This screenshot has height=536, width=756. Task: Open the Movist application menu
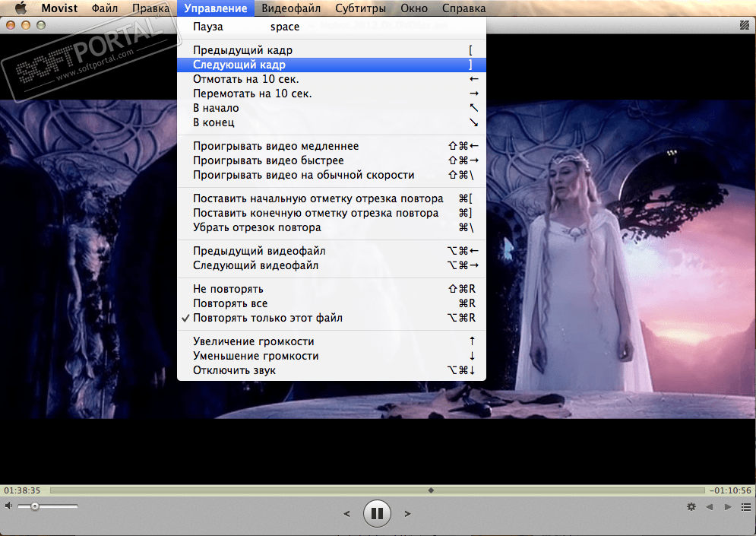[59, 8]
